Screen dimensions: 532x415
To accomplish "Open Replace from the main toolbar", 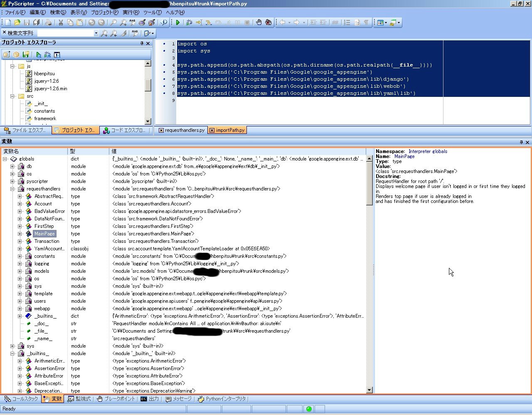I will [x=133, y=22].
